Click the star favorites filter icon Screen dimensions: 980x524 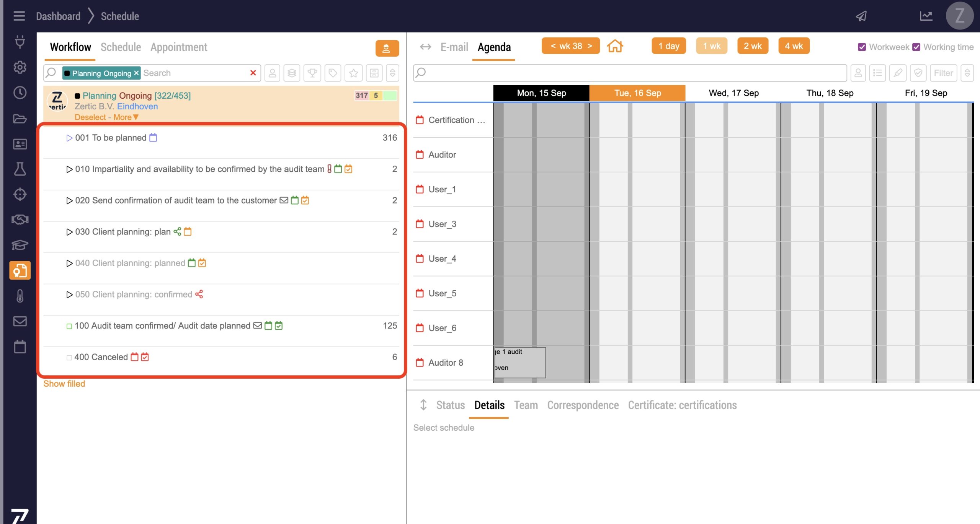[353, 73]
